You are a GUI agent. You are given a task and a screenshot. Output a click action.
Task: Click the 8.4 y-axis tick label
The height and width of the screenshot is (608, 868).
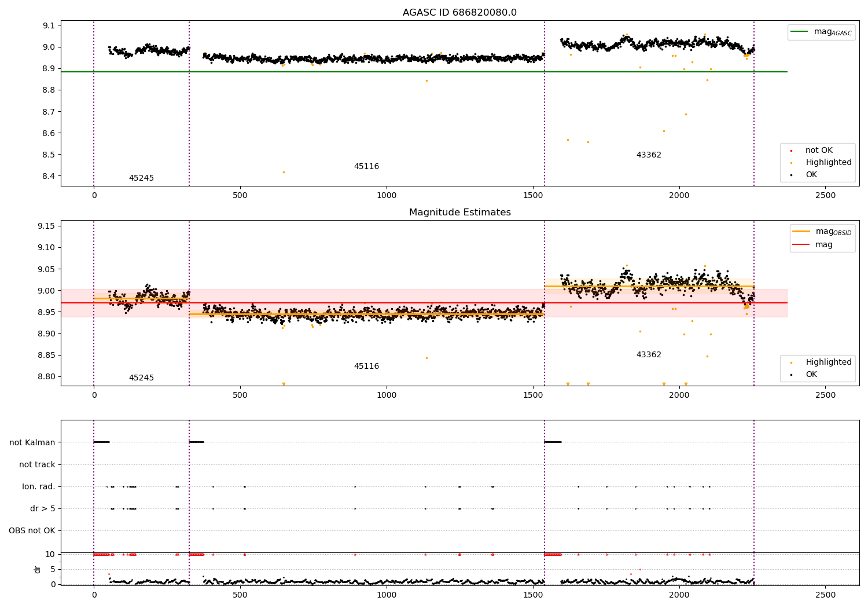click(49, 177)
